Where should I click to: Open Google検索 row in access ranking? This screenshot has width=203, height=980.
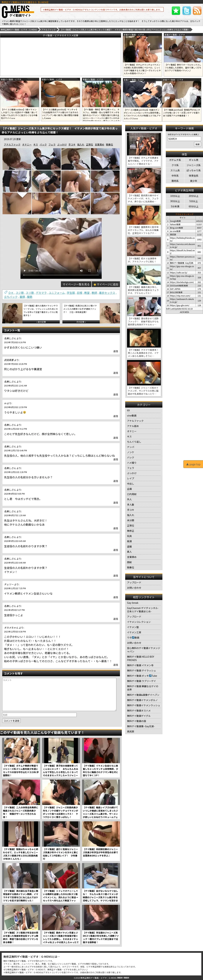pyautogui.click(x=184, y=221)
